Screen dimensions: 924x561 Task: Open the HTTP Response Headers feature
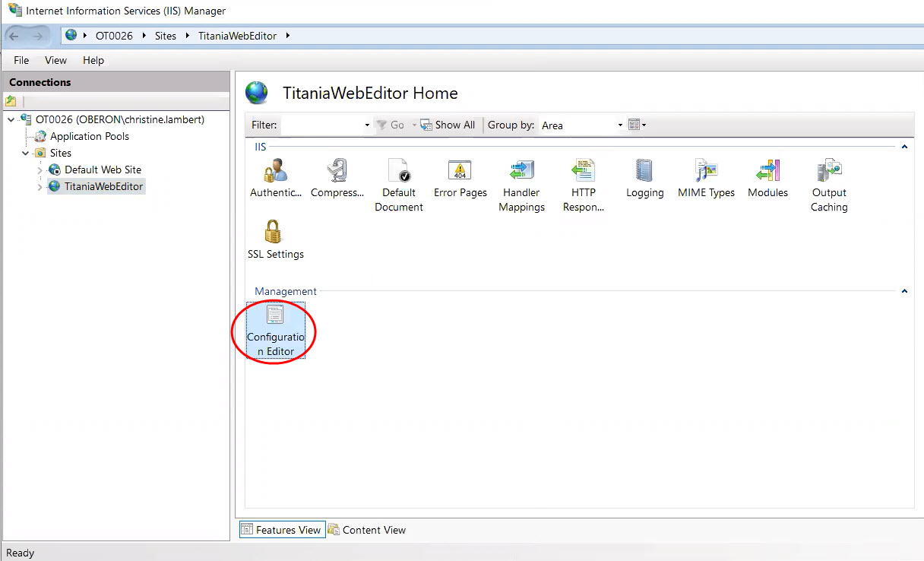pyautogui.click(x=584, y=185)
